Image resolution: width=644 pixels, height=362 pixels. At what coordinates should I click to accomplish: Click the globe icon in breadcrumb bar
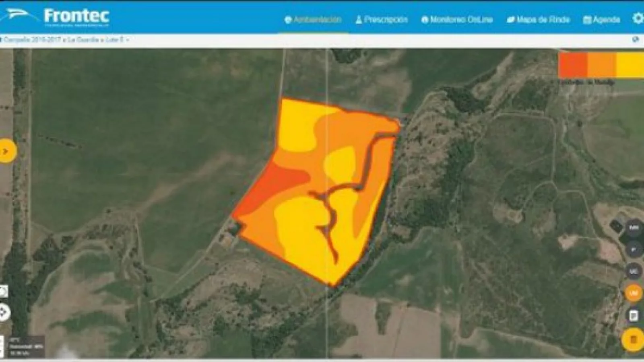pyautogui.click(x=636, y=39)
